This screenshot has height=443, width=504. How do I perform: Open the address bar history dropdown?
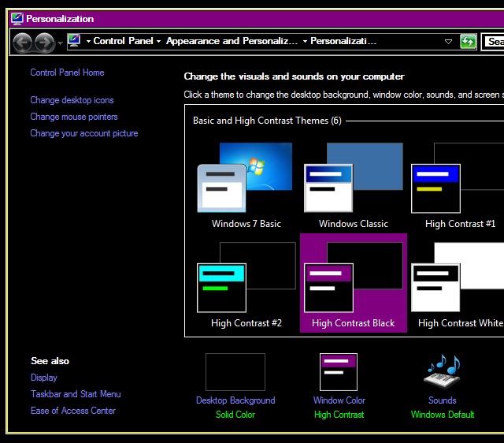[x=448, y=42]
